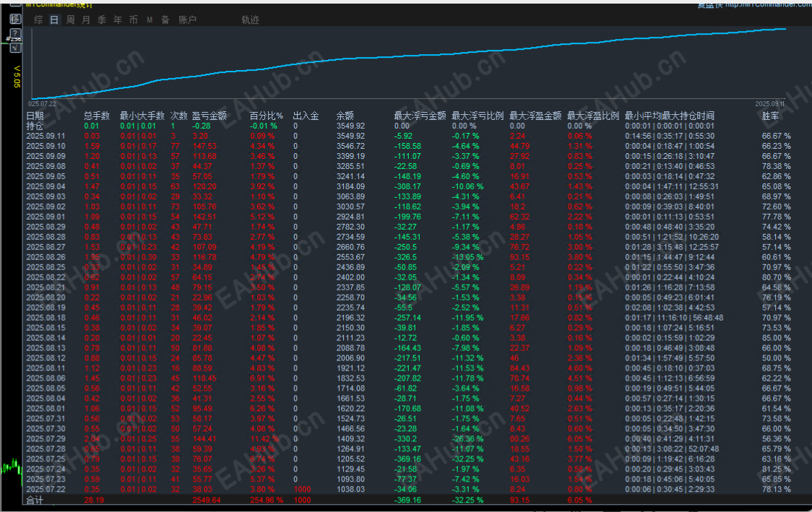Click the √ checkmark button in sidebar

coord(16,47)
